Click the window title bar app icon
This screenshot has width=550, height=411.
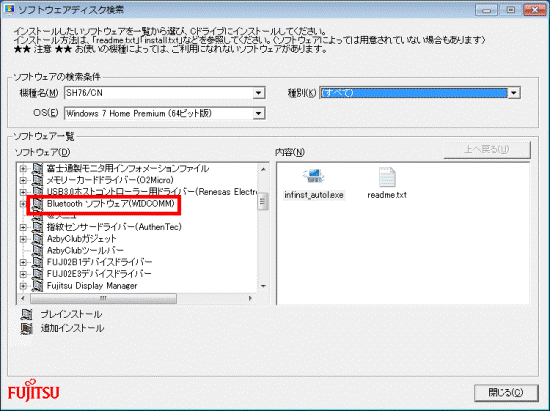click(9, 9)
